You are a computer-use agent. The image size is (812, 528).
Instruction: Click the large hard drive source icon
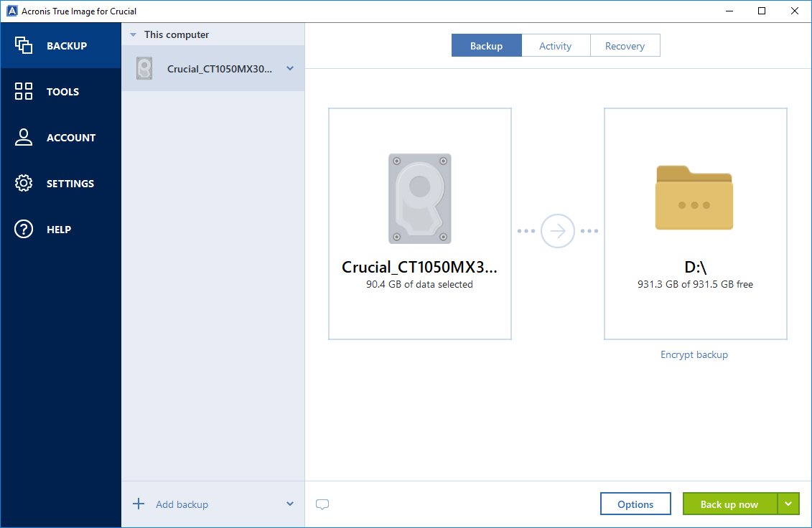(x=420, y=198)
